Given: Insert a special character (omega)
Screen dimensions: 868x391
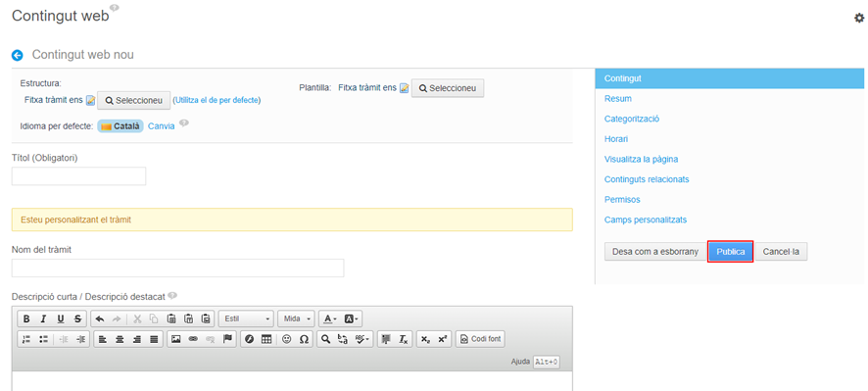Looking at the screenshot, I should [x=304, y=339].
